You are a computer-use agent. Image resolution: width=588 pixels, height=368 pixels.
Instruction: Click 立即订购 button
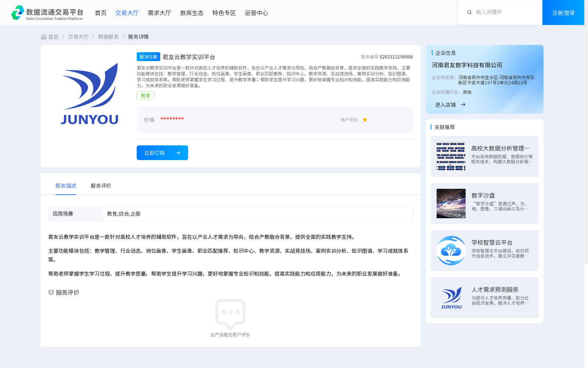tap(162, 153)
